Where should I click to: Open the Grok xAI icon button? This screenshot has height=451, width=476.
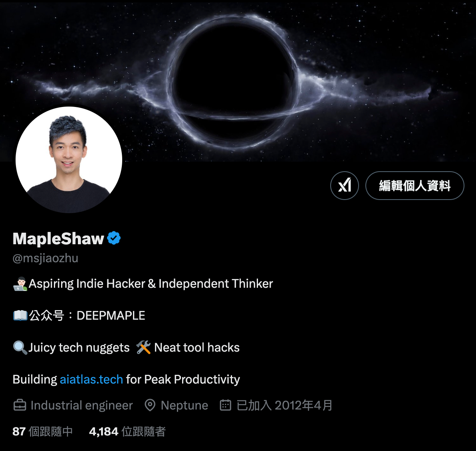point(345,186)
